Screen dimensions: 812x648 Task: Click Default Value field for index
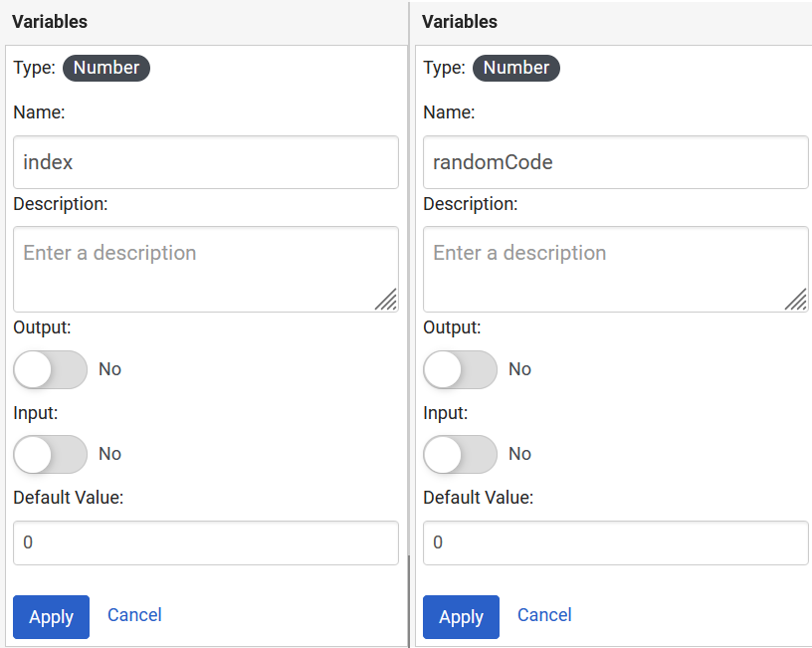point(205,542)
